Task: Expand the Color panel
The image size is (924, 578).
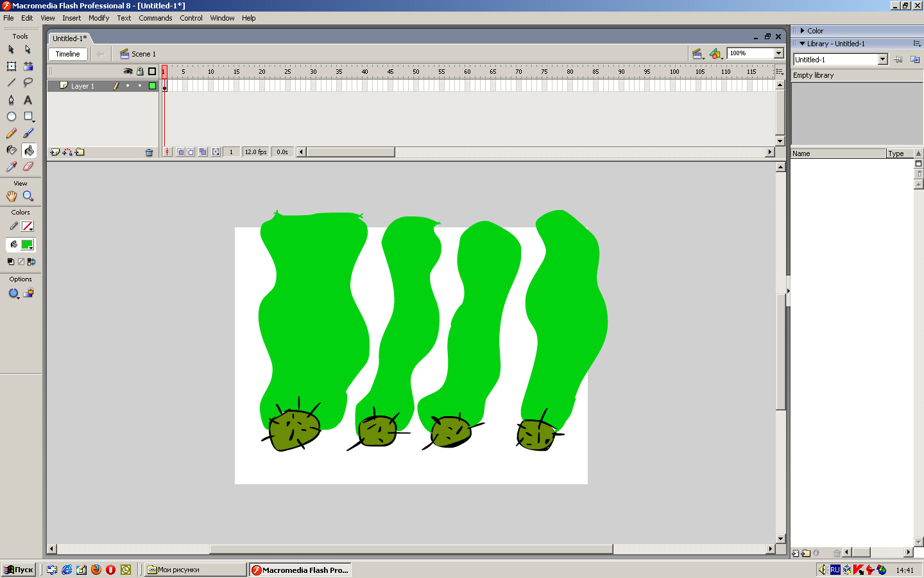Action: (x=802, y=30)
